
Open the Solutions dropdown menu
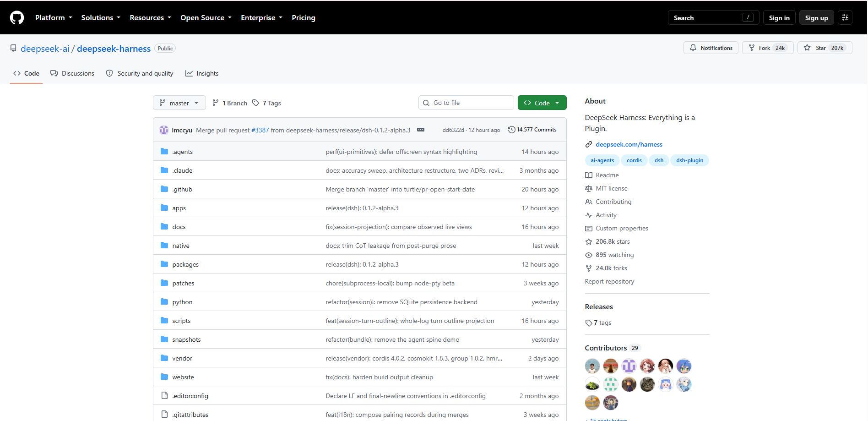101,18
